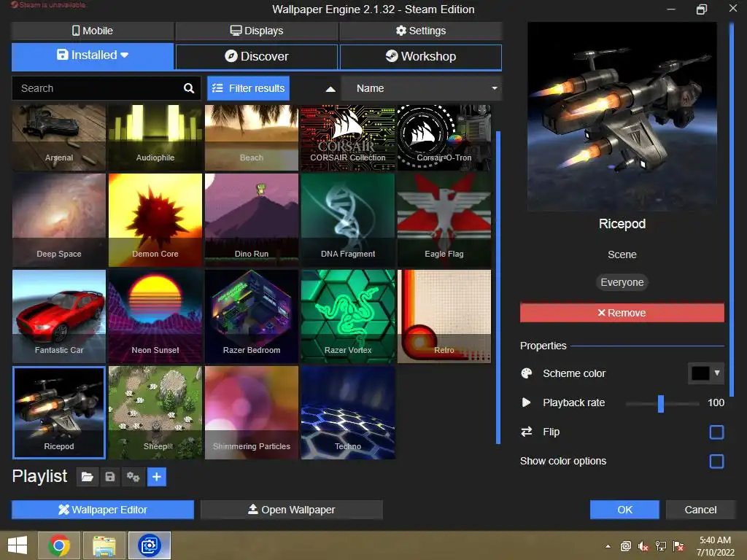
Task: Confirm with the OK button
Action: coord(624,510)
